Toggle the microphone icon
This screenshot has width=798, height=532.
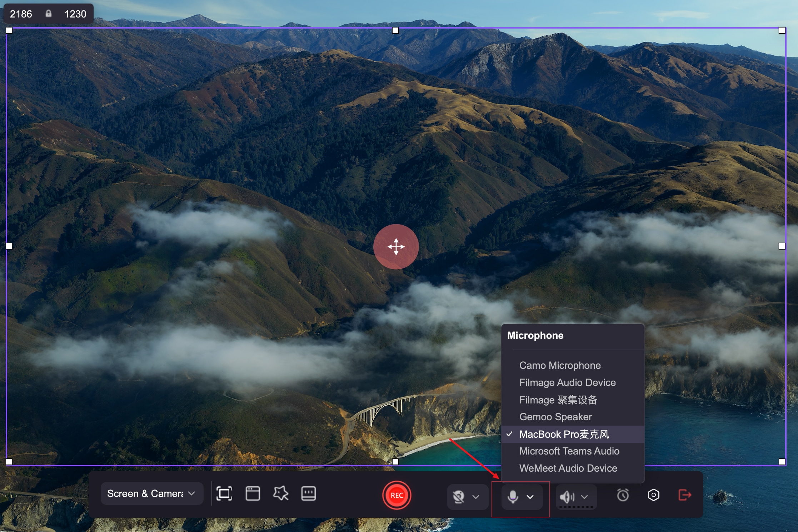point(513,497)
